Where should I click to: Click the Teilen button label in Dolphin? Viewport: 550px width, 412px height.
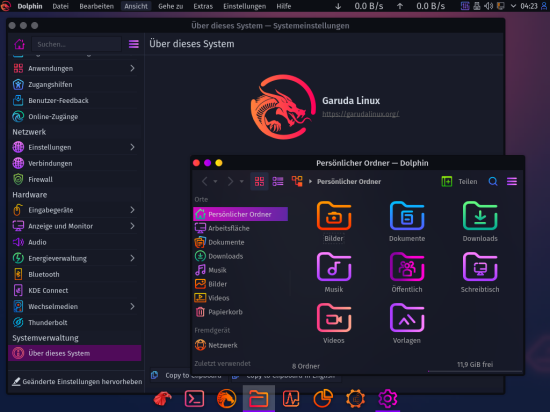[468, 181]
